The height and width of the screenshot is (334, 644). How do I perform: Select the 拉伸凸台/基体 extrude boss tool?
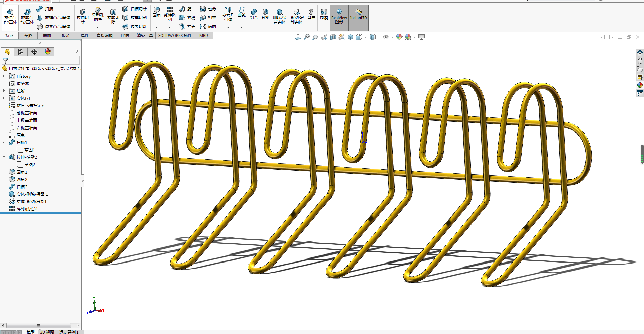(10, 16)
